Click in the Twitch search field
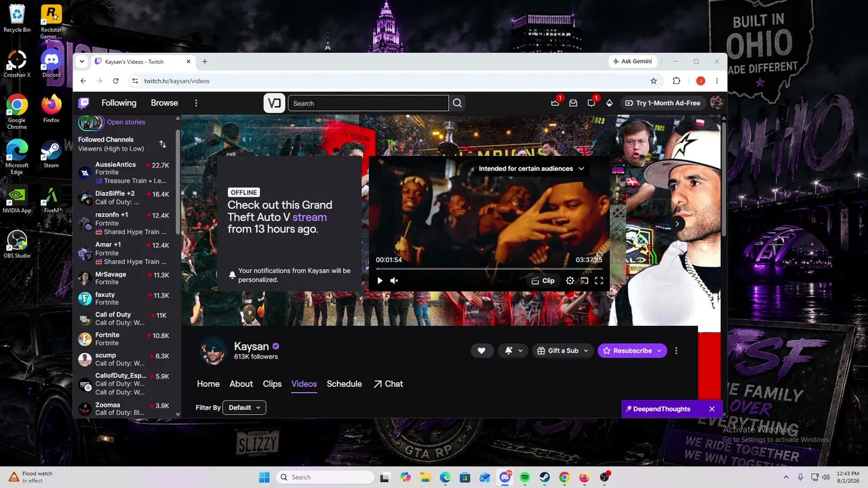 [x=368, y=103]
